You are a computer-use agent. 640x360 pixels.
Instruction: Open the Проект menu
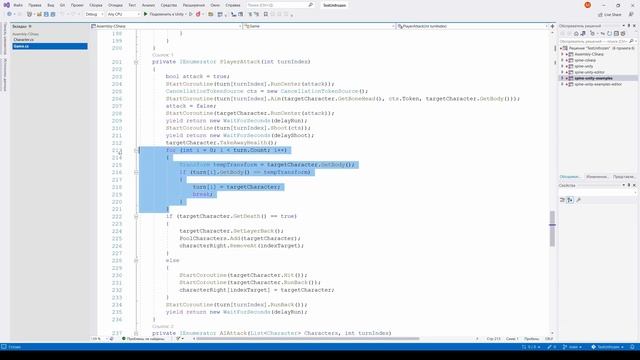[77, 5]
